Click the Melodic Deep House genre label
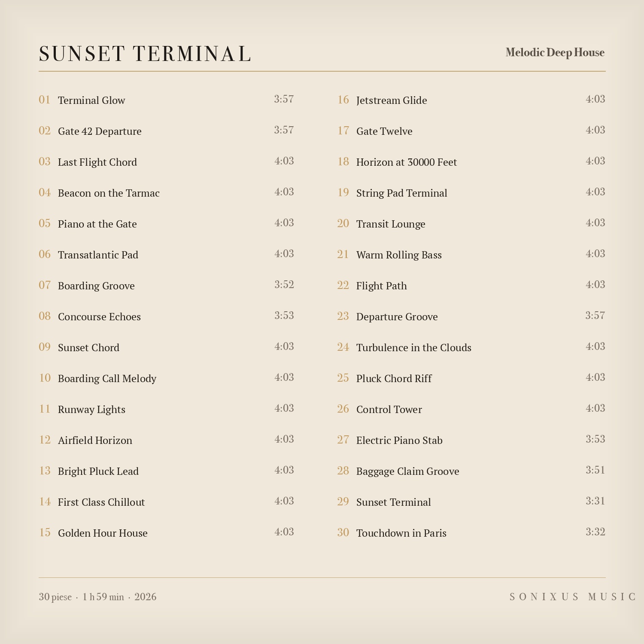This screenshot has width=644, height=644. pos(555,52)
